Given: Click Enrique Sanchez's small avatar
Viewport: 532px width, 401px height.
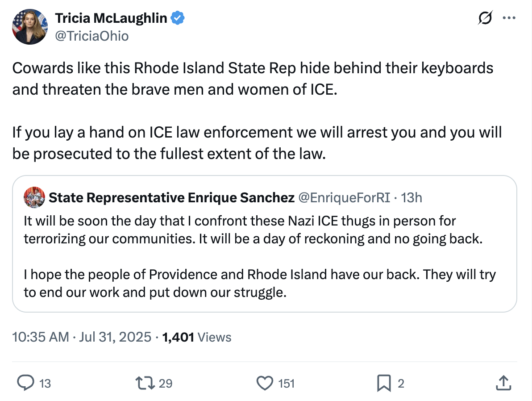Looking at the screenshot, I should click(x=34, y=197).
